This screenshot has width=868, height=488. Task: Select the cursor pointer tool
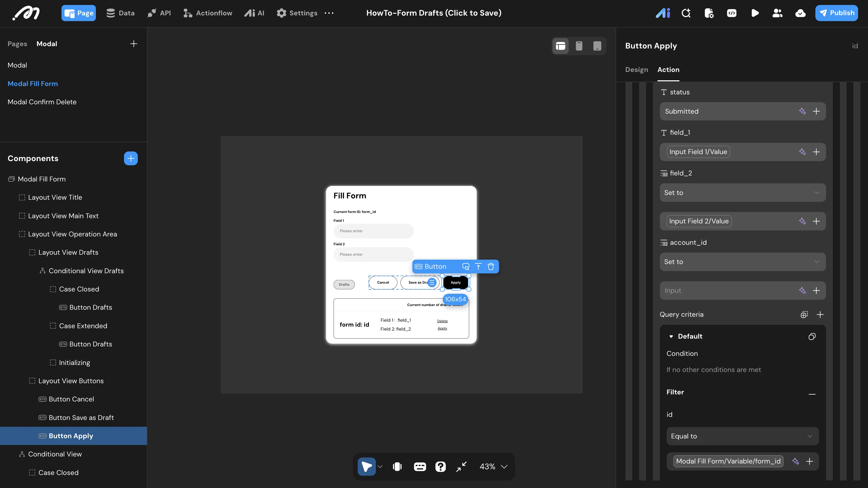pos(367,466)
